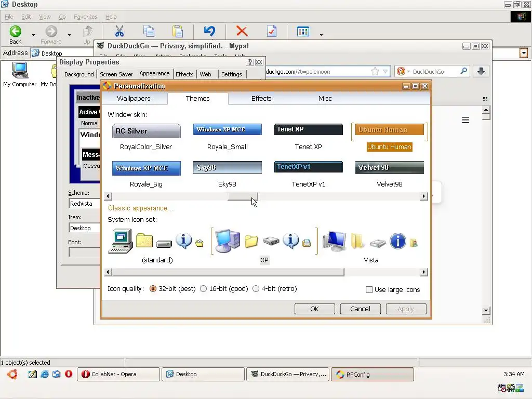Choose the Royale_Big window skin
Viewport: 532px width, 399px height.
pos(146,175)
